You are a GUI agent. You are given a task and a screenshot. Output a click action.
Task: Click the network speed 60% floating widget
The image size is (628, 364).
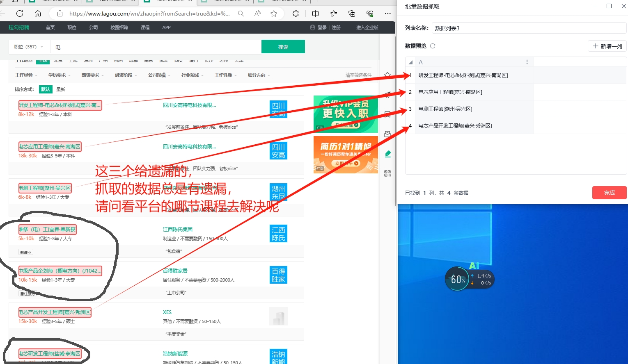pos(469,279)
